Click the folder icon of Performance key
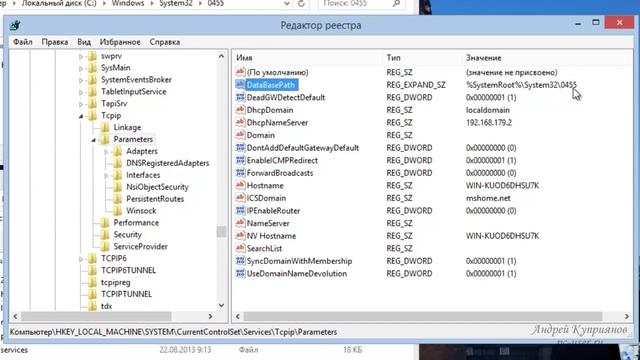The width and height of the screenshot is (640, 360). (105, 222)
